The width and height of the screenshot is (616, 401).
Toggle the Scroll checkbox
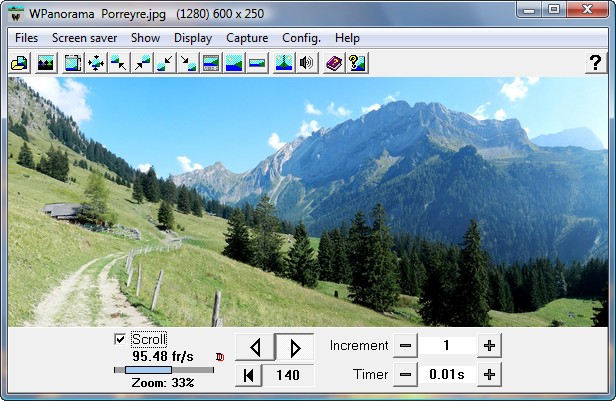120,339
